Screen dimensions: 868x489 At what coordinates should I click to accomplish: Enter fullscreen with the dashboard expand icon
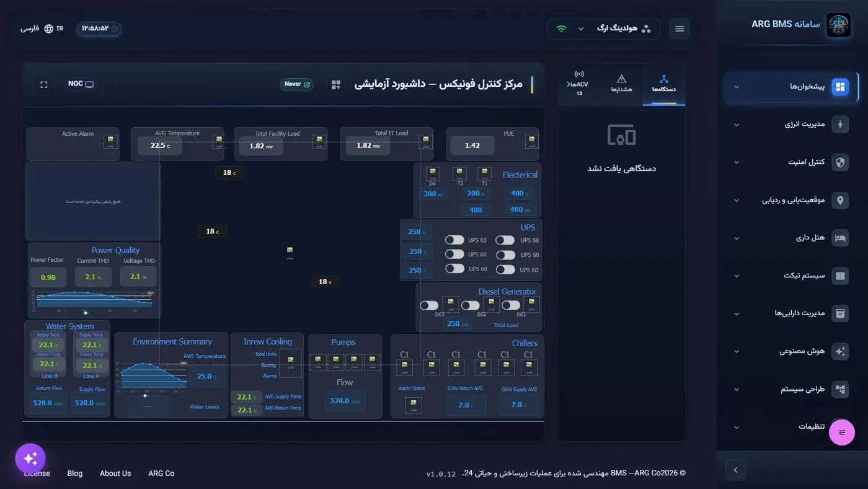click(x=44, y=84)
